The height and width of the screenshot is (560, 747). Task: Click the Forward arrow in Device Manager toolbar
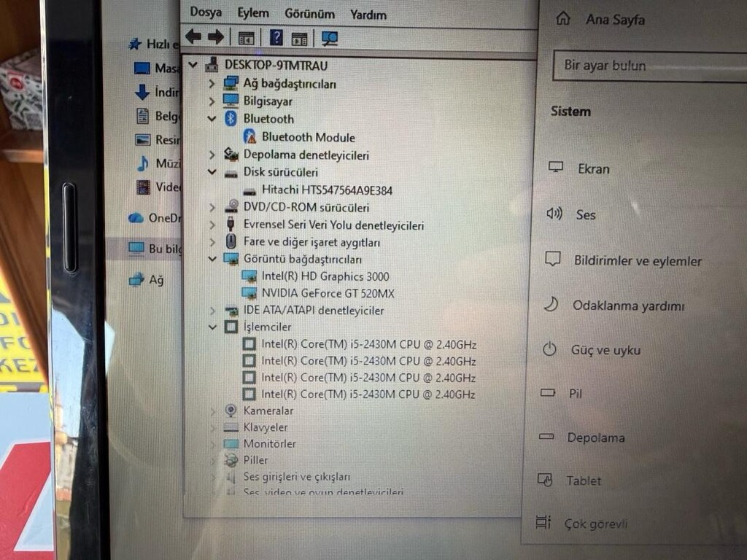(x=216, y=36)
